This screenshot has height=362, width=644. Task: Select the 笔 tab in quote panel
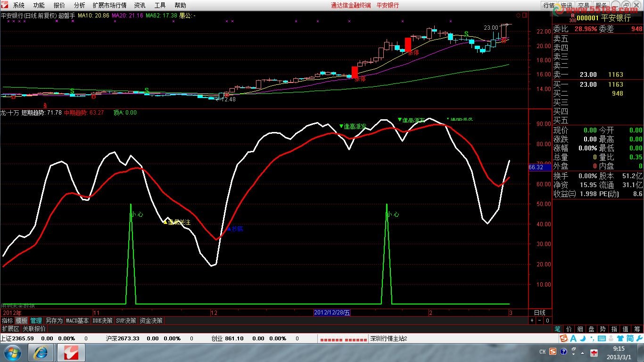click(x=558, y=329)
